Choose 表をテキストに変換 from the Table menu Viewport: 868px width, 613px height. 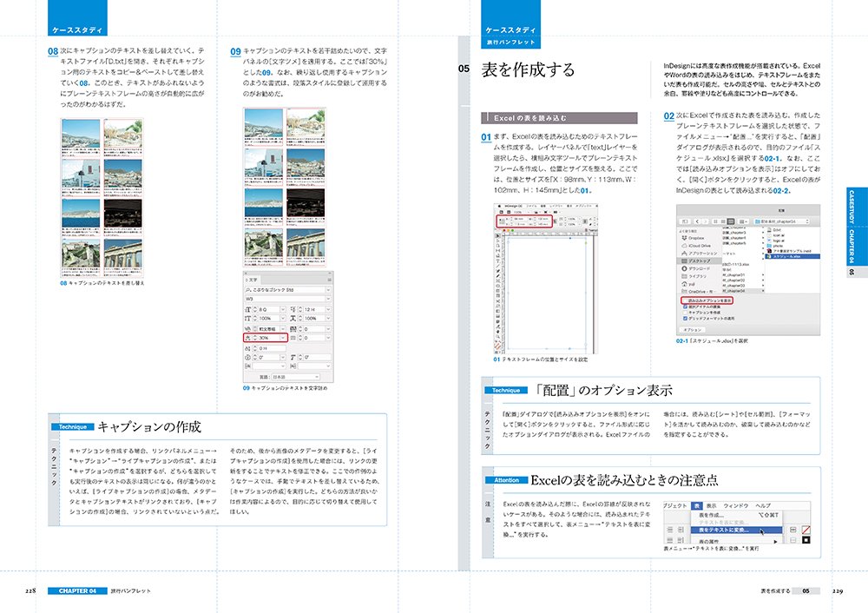point(723,530)
